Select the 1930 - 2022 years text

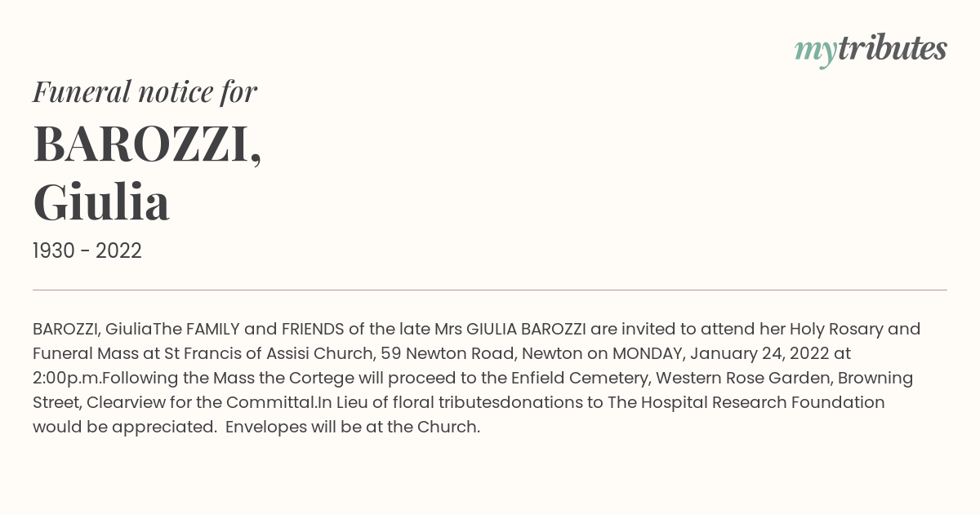coord(87,251)
